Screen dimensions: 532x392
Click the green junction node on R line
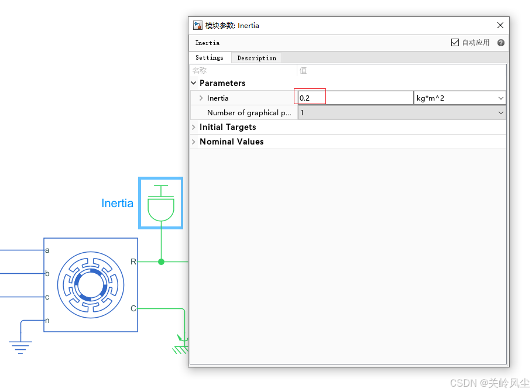click(161, 262)
